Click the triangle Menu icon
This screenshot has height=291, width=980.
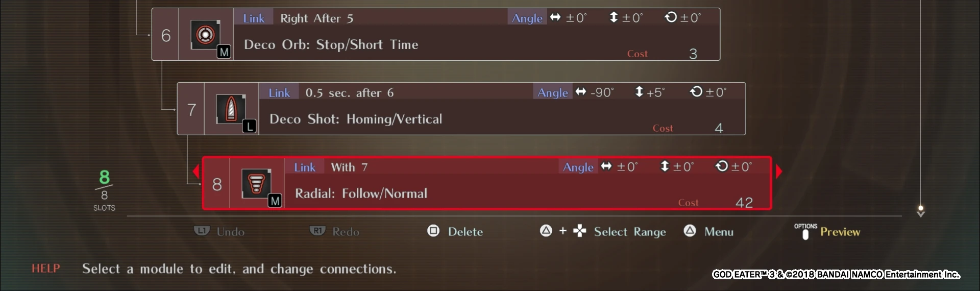(690, 231)
